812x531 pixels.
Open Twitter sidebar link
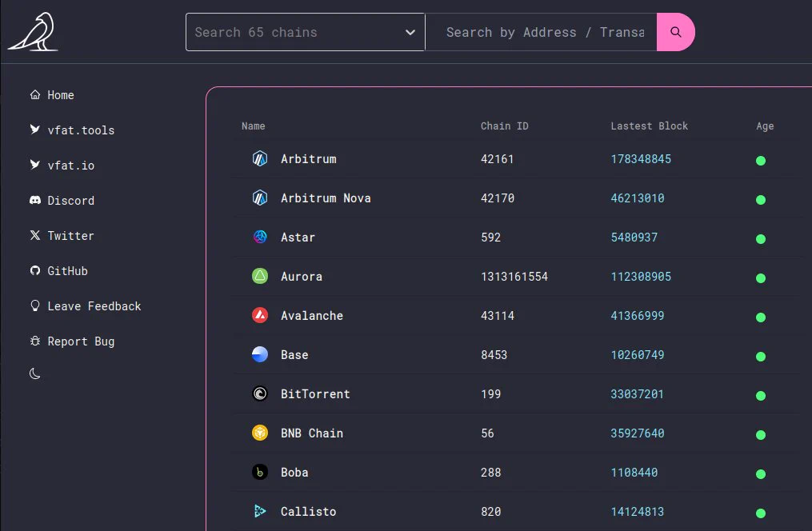pyautogui.click(x=62, y=235)
